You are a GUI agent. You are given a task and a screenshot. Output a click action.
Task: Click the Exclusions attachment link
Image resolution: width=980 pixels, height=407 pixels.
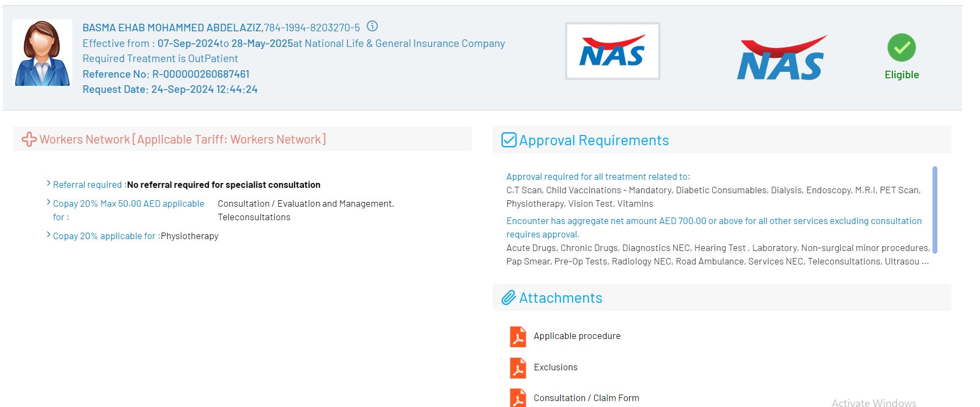pos(555,367)
